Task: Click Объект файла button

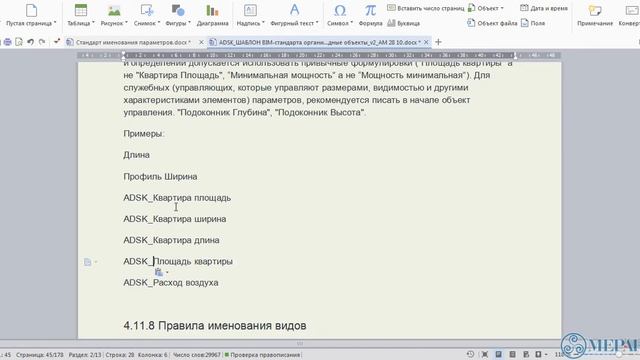Action: pos(492,23)
